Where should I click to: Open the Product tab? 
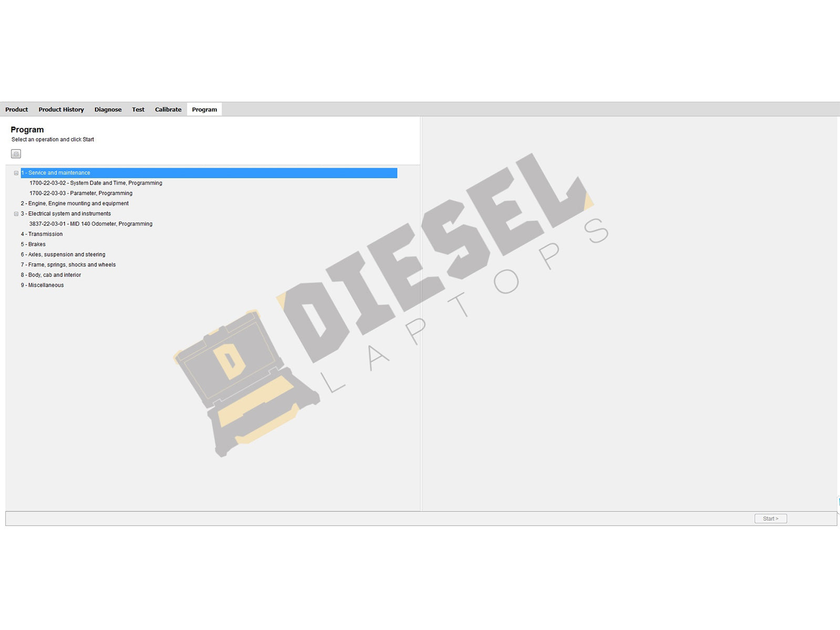(16, 110)
